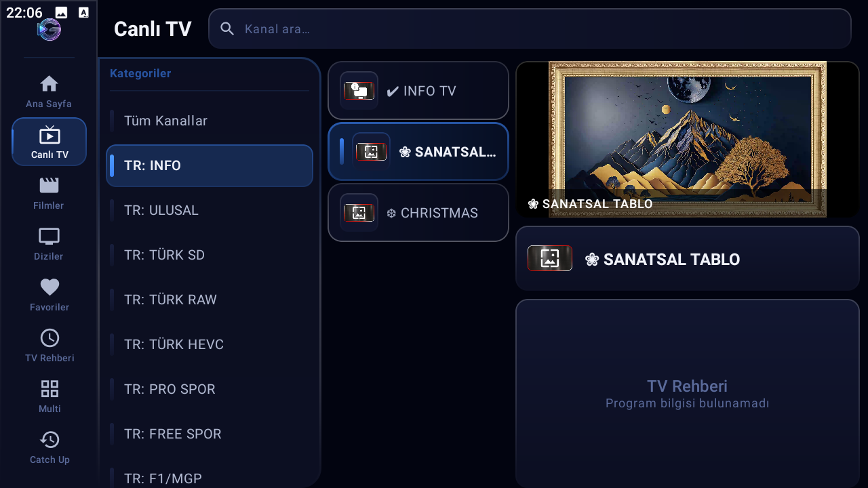Open Favoriler heart icon
868x488 pixels.
click(x=49, y=287)
